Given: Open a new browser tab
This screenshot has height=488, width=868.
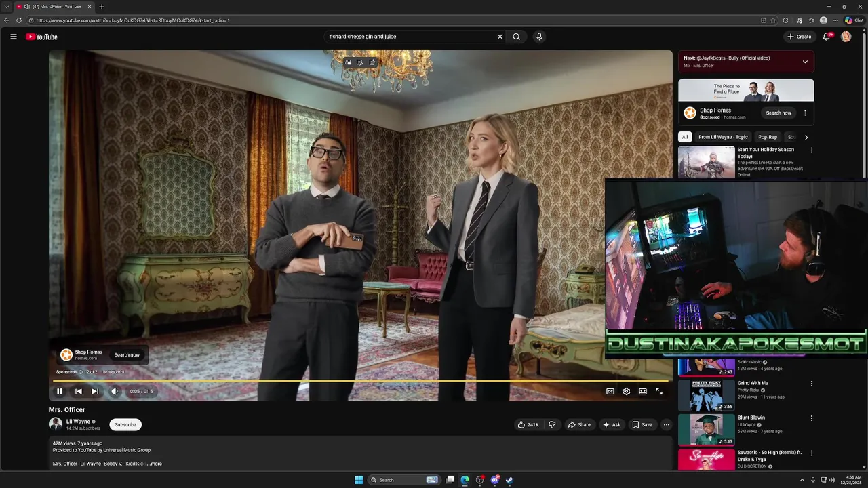Looking at the screenshot, I should 102,7.
